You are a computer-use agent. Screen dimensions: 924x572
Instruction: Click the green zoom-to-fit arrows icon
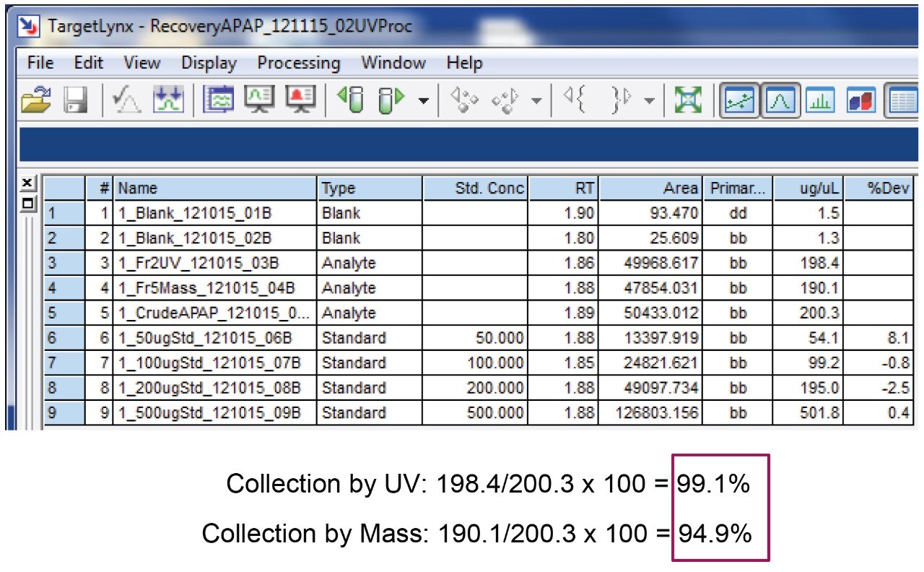[x=689, y=100]
